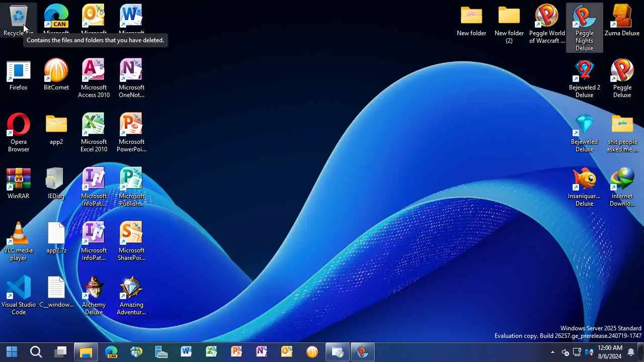The image size is (644, 362).
Task: Open Task View from the taskbar
Action: click(61, 352)
